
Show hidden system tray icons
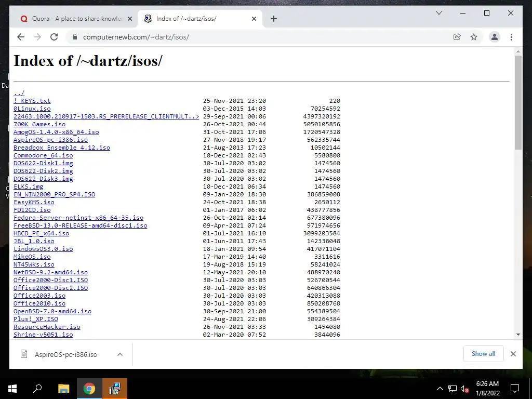pos(440,389)
